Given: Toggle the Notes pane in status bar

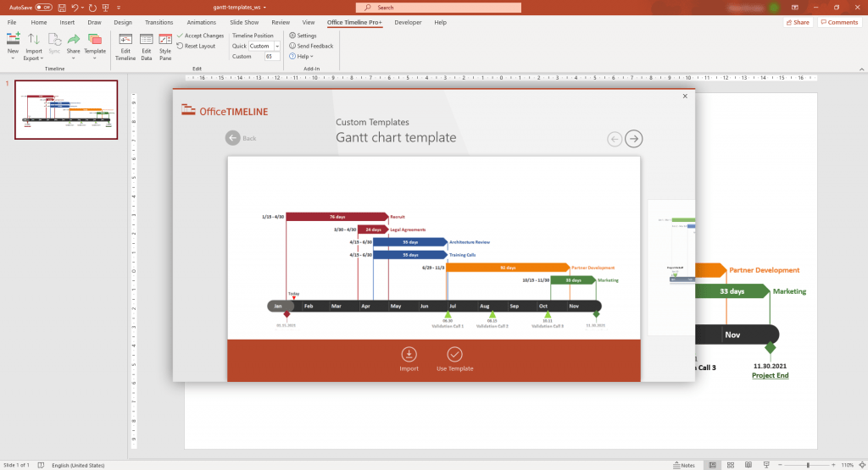Looking at the screenshot, I should [684, 465].
